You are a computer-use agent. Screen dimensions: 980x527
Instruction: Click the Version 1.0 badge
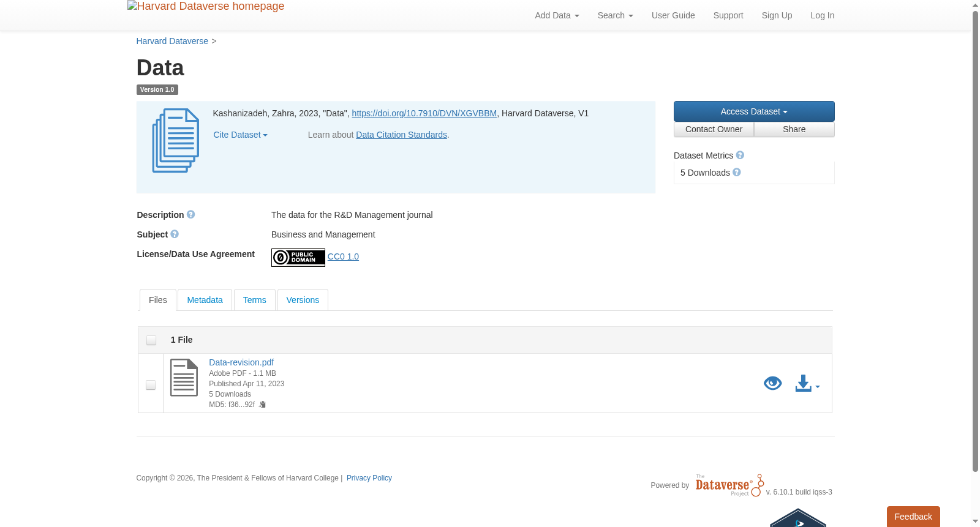click(x=157, y=89)
